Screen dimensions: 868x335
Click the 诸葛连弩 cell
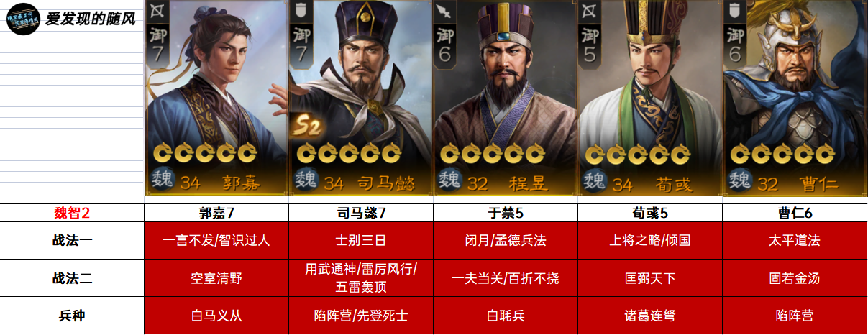click(650, 315)
